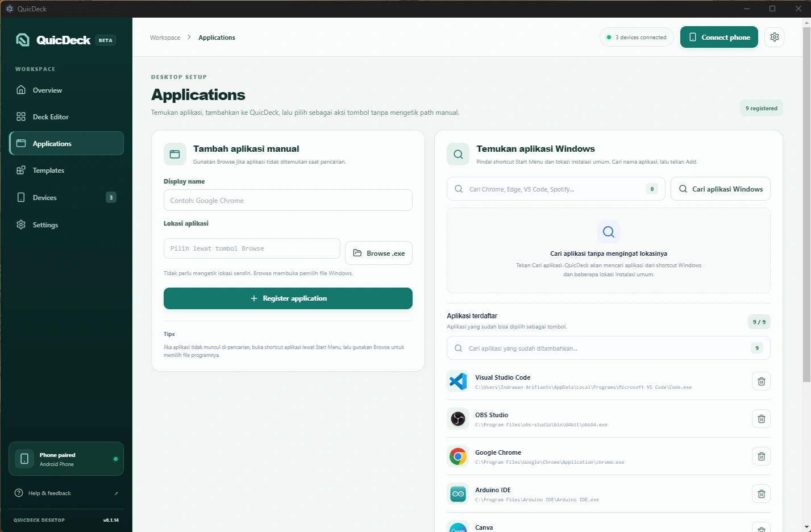Open Settings from the sidebar
The height and width of the screenshot is (532, 811).
pos(66,225)
